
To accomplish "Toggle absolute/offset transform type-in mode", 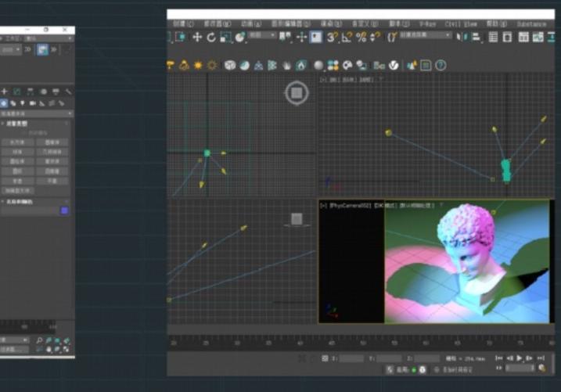I will coord(325,358).
